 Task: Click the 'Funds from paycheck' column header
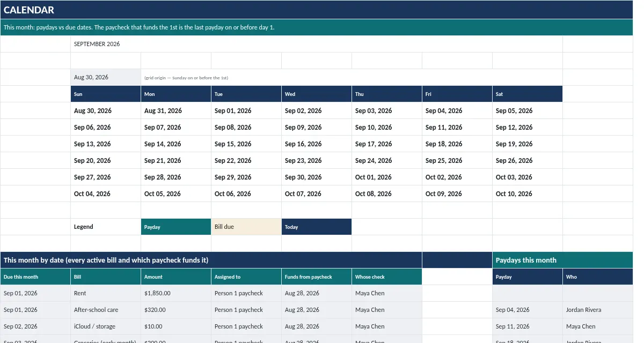point(317,277)
